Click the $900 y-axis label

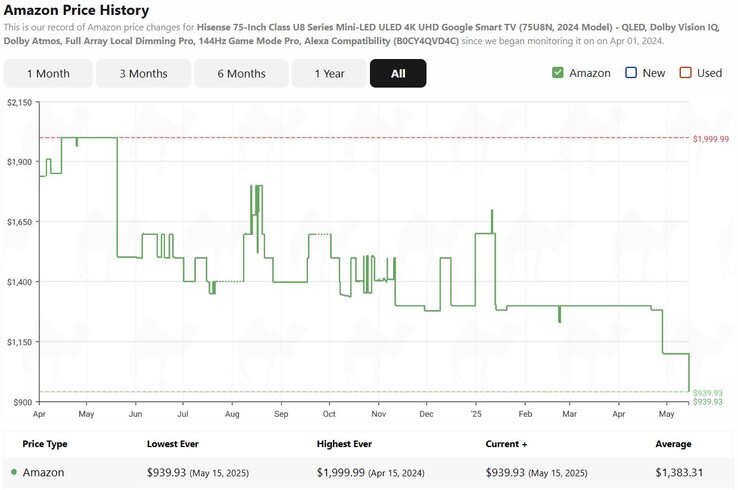[23, 402]
